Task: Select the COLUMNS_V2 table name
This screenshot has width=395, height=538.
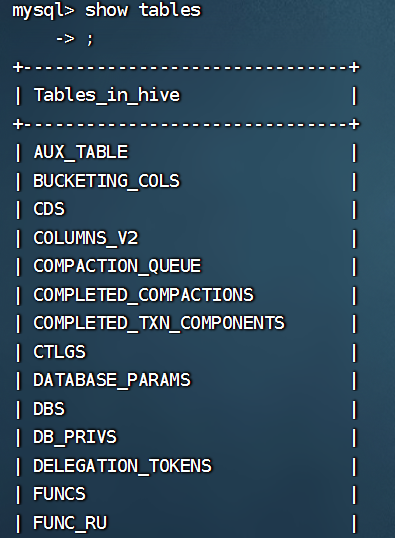Action: pyautogui.click(x=86, y=238)
